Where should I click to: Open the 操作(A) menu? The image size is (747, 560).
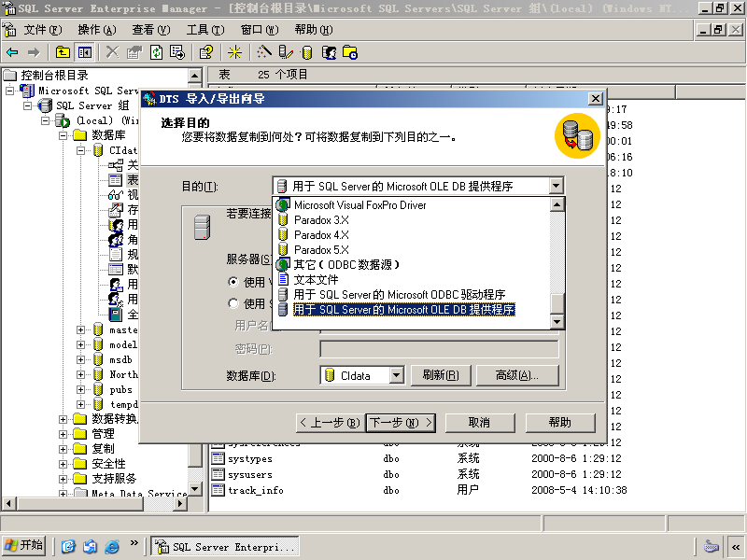(x=97, y=30)
